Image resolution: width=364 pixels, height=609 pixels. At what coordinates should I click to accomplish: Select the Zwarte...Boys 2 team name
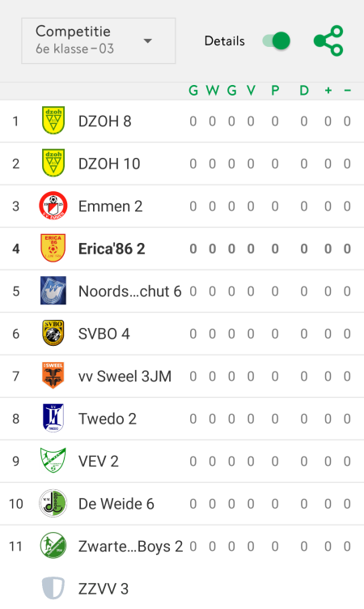click(x=130, y=547)
